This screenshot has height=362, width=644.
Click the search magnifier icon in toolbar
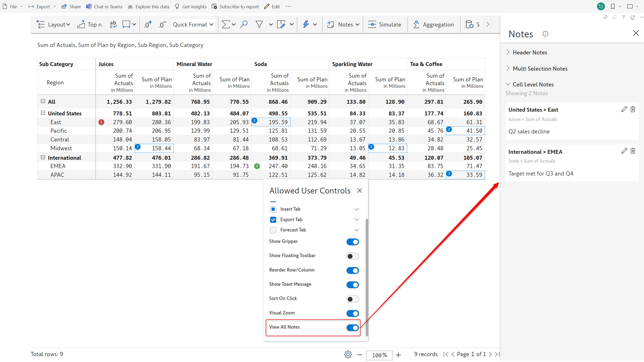click(244, 25)
